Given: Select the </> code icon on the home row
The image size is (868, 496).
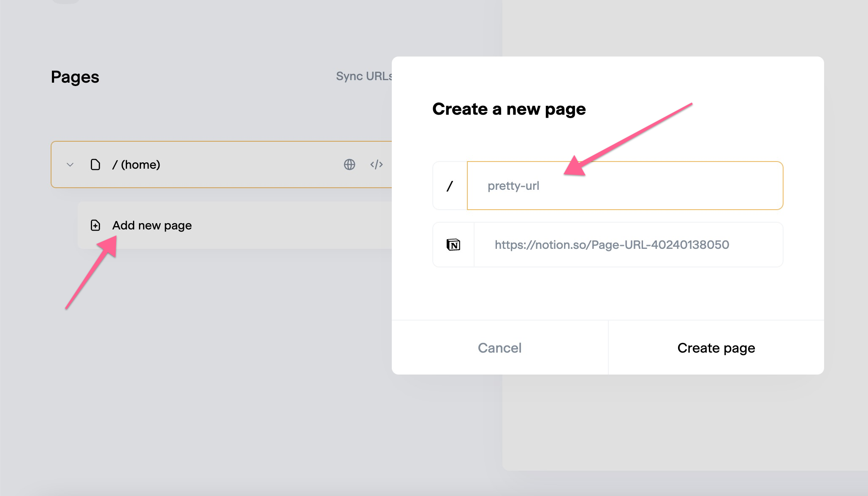Looking at the screenshot, I should pyautogui.click(x=376, y=164).
